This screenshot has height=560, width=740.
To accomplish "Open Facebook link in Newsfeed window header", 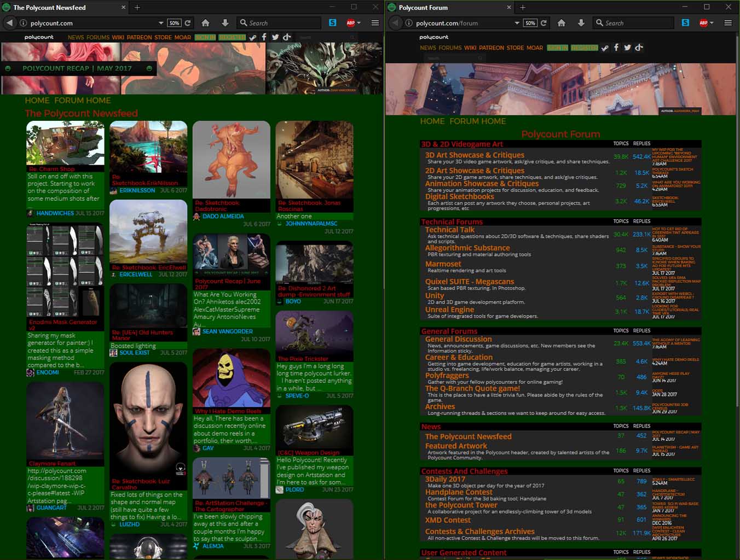I will click(x=264, y=37).
